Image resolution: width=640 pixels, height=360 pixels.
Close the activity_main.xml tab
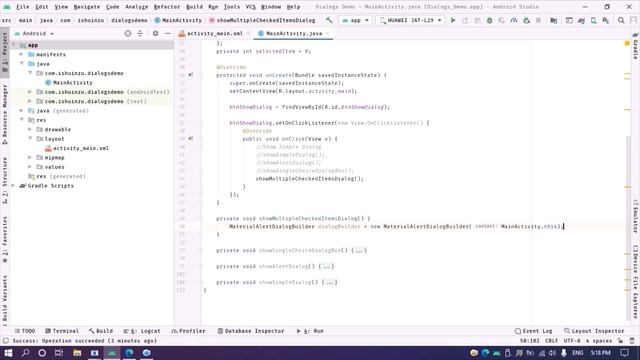[248, 33]
